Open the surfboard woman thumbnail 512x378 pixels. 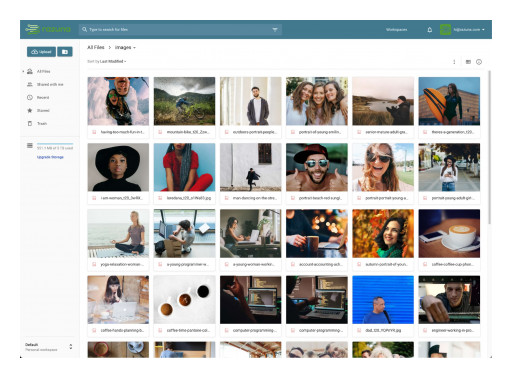[x=449, y=101]
